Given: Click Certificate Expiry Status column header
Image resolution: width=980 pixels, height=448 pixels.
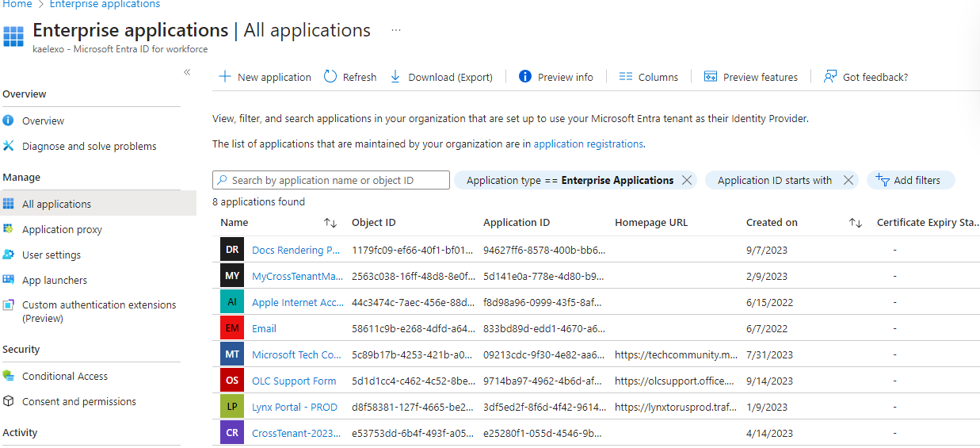Looking at the screenshot, I should 929,223.
